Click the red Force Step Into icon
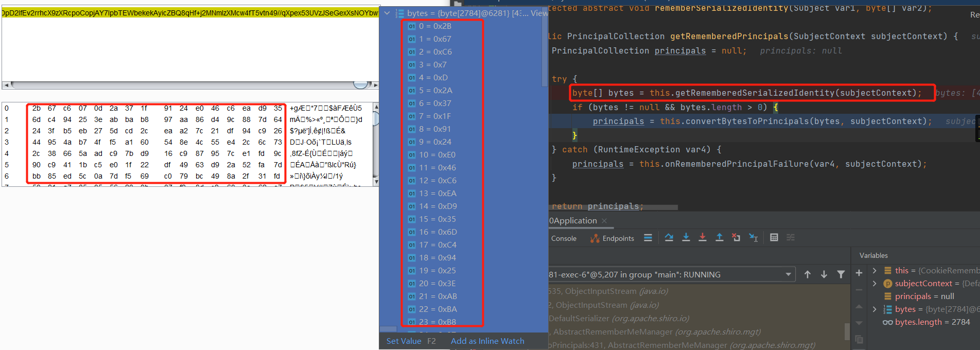This screenshot has height=350, width=980. (x=703, y=238)
